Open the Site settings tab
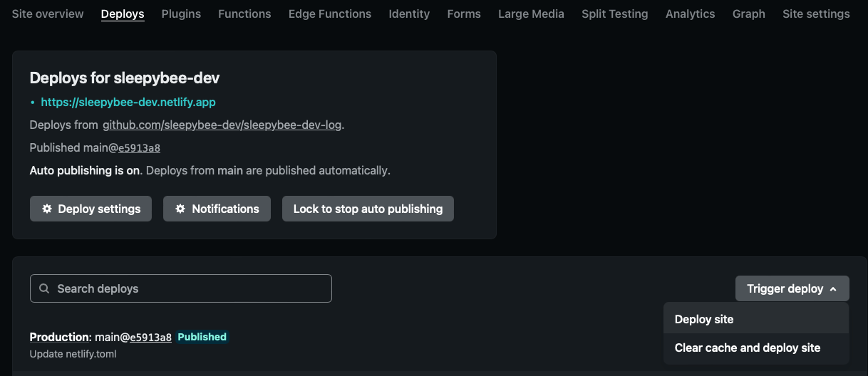The height and width of the screenshot is (376, 868). [816, 14]
